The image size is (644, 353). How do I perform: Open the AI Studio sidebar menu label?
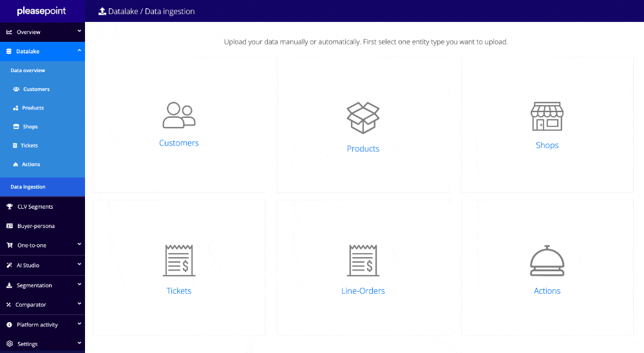tap(28, 265)
